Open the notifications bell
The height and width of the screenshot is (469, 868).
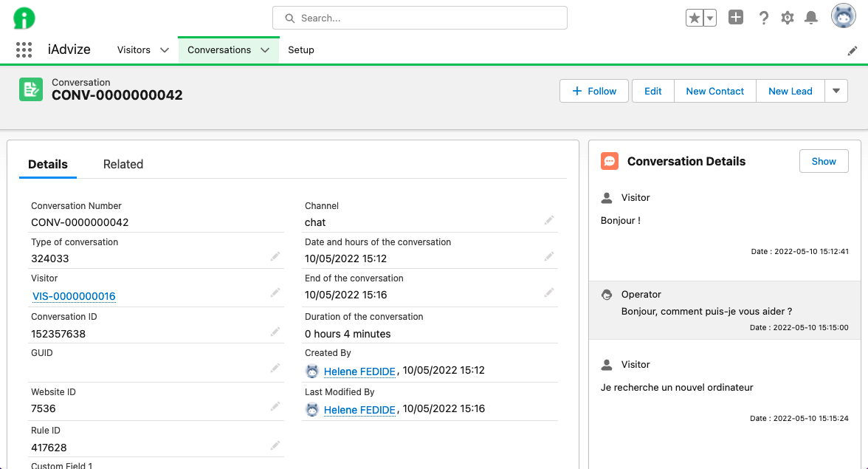pyautogui.click(x=811, y=18)
